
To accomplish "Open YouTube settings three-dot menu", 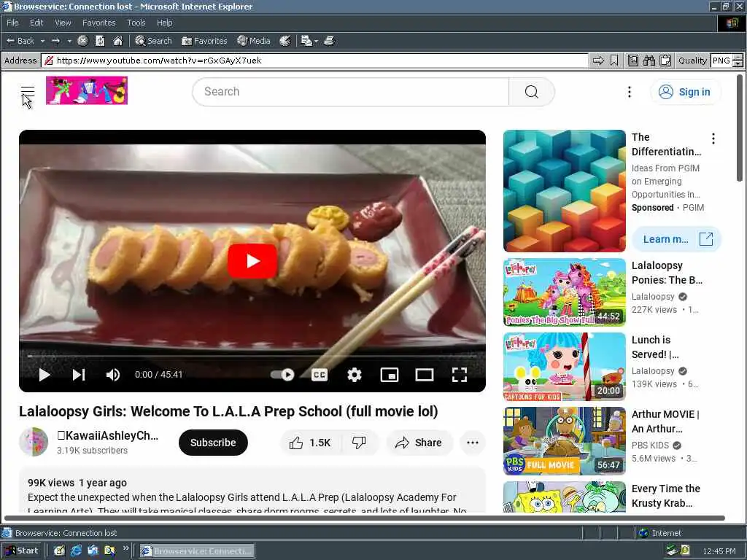I will tap(630, 92).
